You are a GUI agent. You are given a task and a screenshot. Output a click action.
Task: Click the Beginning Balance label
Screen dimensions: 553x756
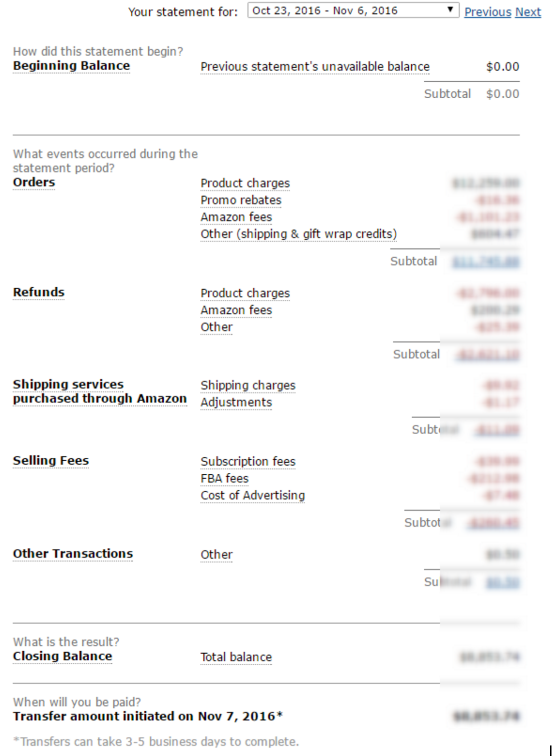coord(71,66)
